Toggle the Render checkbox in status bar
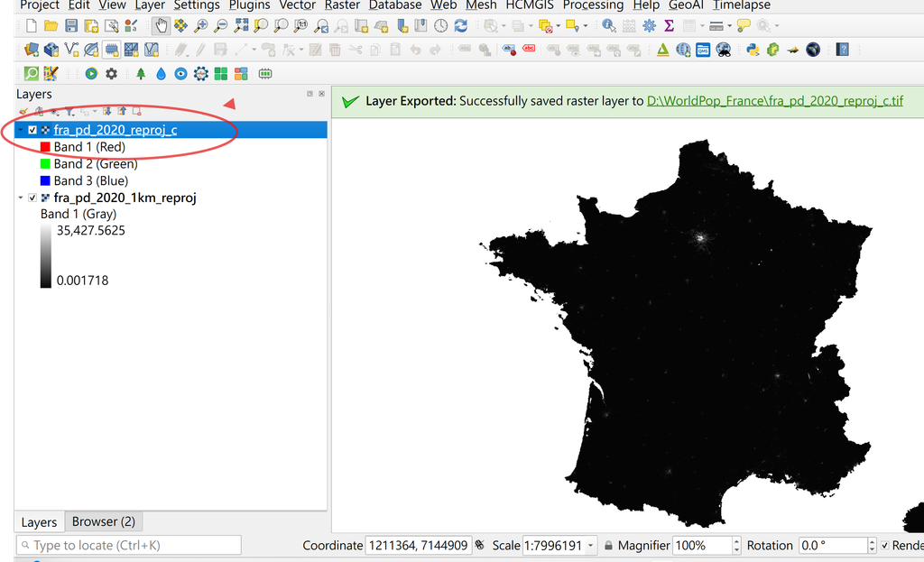Viewport: 924px width, 562px height. point(884,546)
